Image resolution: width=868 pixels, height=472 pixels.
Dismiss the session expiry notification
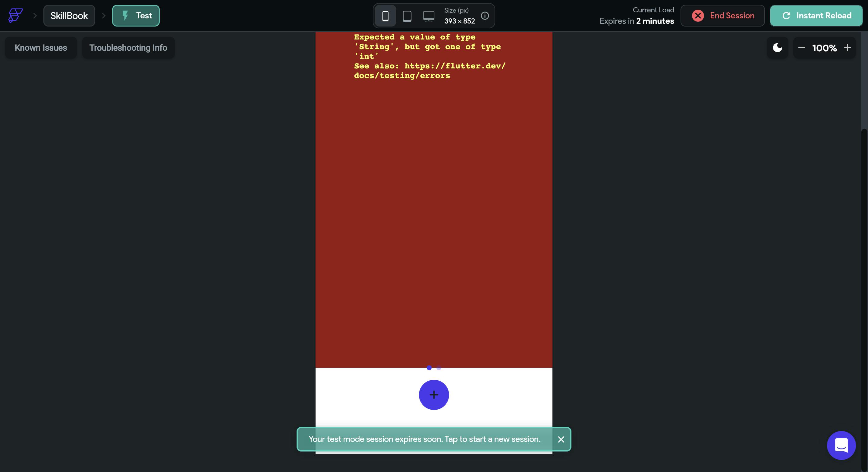[x=561, y=439]
